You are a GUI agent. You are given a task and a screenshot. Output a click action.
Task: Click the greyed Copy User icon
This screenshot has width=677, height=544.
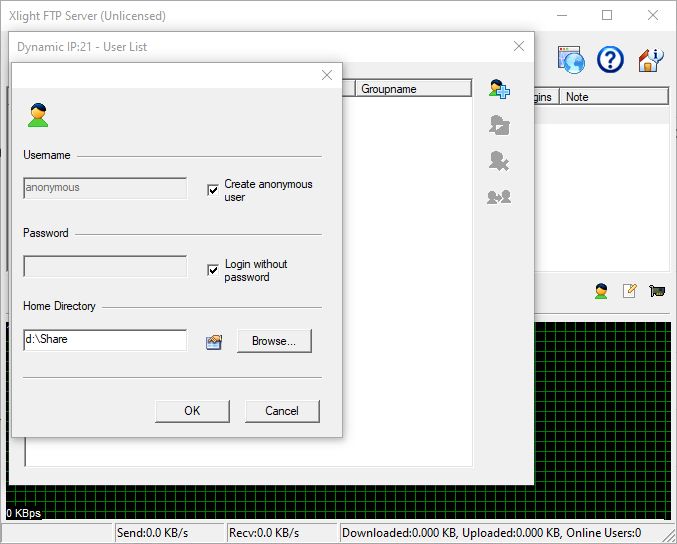coord(499,197)
